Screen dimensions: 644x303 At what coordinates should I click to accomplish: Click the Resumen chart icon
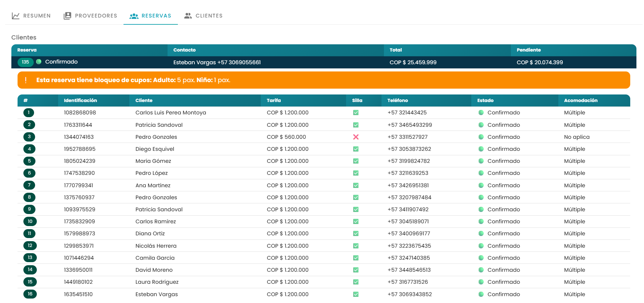coord(15,16)
